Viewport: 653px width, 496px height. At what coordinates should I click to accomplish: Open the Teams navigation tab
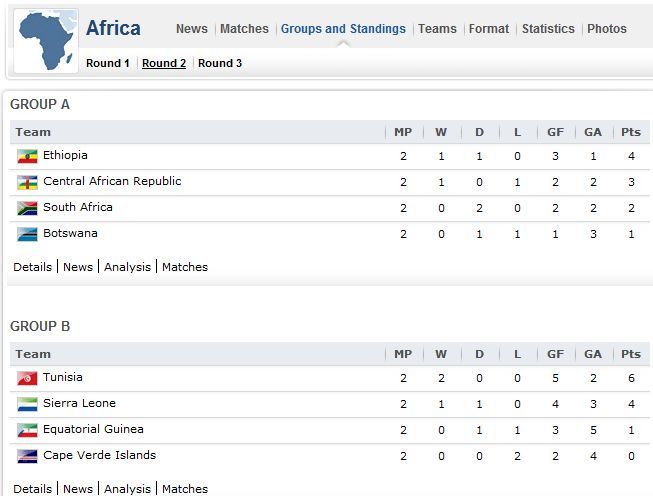tap(437, 29)
